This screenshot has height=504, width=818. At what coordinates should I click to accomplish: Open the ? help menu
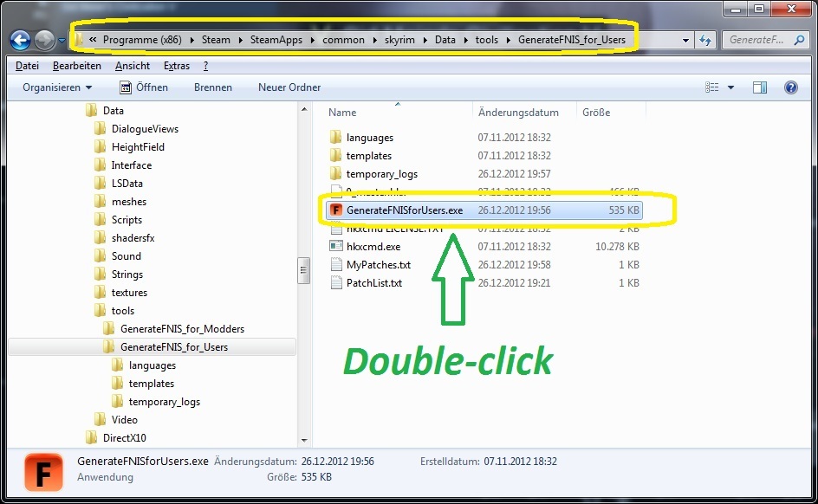(x=205, y=66)
